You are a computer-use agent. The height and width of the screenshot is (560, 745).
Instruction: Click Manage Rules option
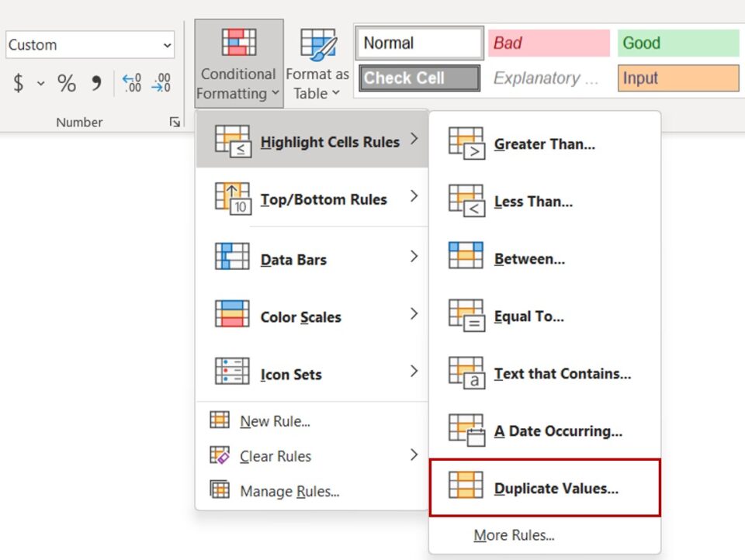click(x=289, y=491)
